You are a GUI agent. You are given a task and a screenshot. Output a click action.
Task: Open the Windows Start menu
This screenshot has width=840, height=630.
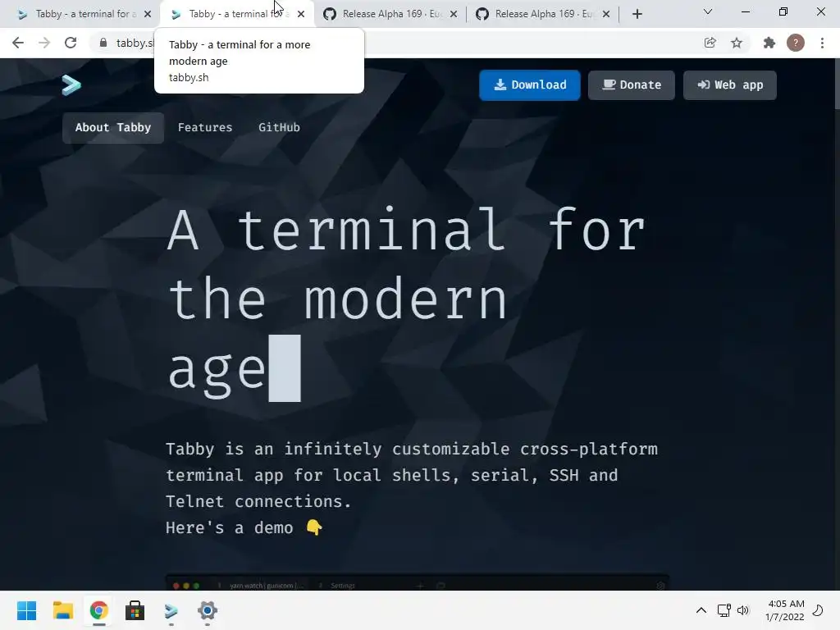[27, 610]
